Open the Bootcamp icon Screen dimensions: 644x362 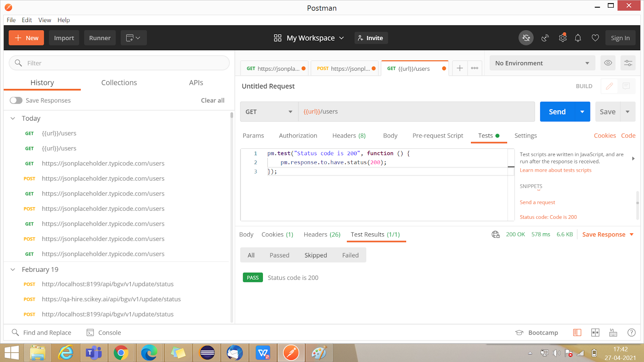[x=519, y=333]
